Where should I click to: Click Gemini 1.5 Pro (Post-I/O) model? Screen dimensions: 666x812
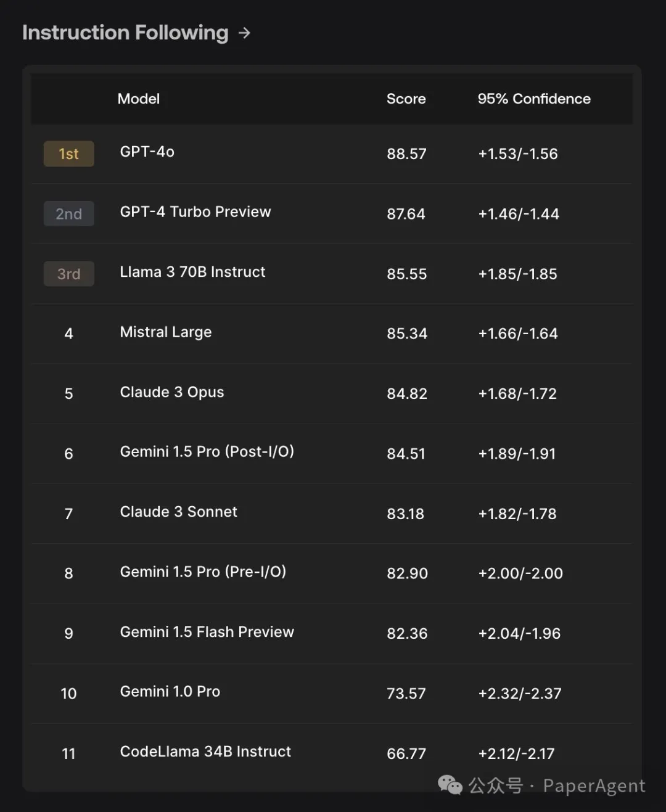(207, 452)
